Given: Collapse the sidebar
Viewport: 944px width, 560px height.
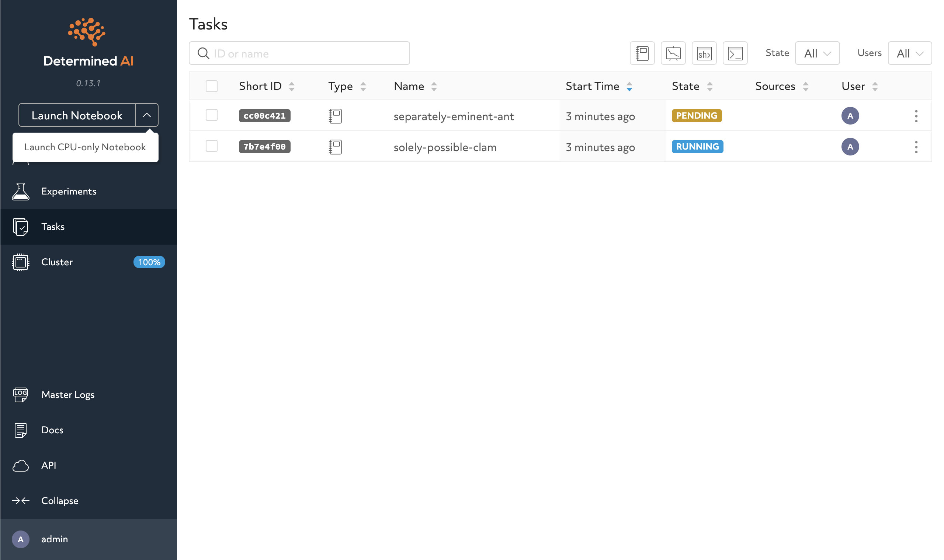Looking at the screenshot, I should click(60, 501).
